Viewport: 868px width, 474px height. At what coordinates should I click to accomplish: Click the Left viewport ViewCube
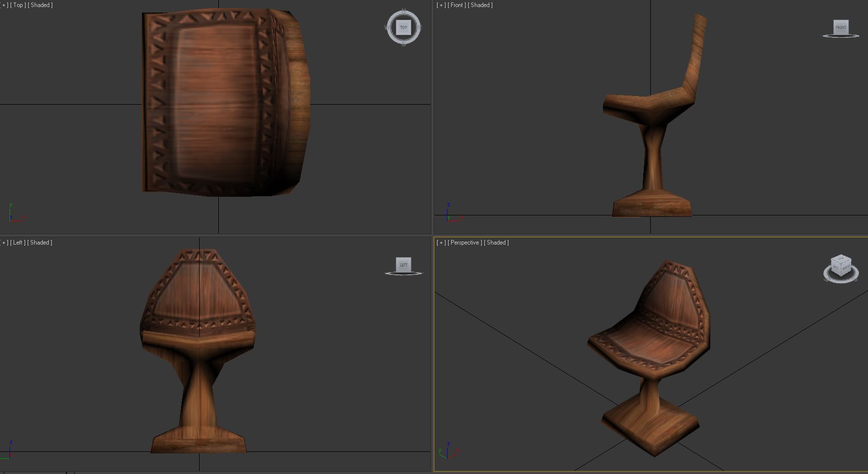[x=403, y=265]
